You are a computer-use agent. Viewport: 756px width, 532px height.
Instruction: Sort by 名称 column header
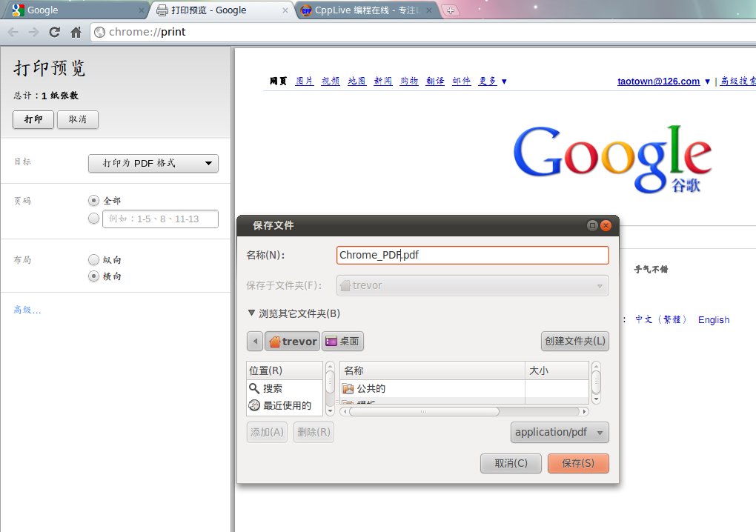tap(432, 370)
